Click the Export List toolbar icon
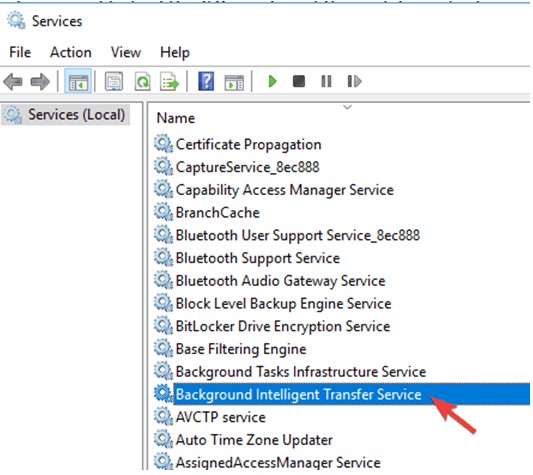This screenshot has height=475, width=533. coord(169,81)
